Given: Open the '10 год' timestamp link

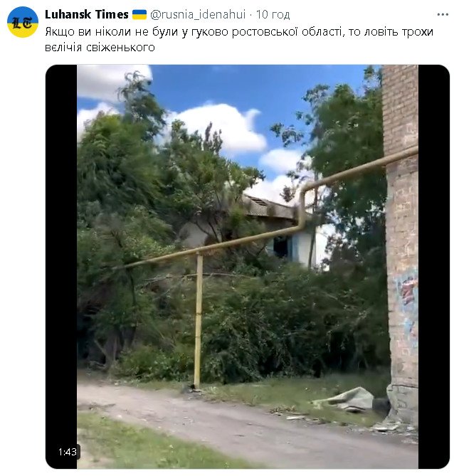Looking at the screenshot, I should point(273,14).
